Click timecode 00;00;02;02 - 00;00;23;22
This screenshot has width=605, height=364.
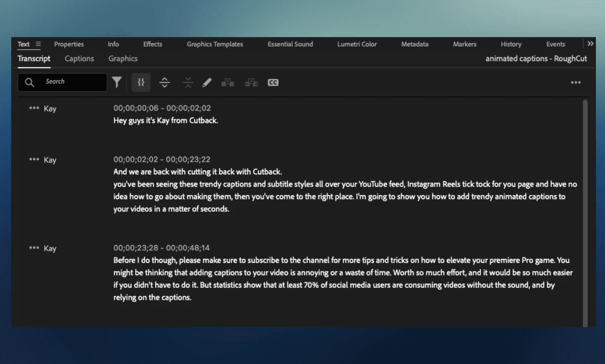(x=162, y=159)
